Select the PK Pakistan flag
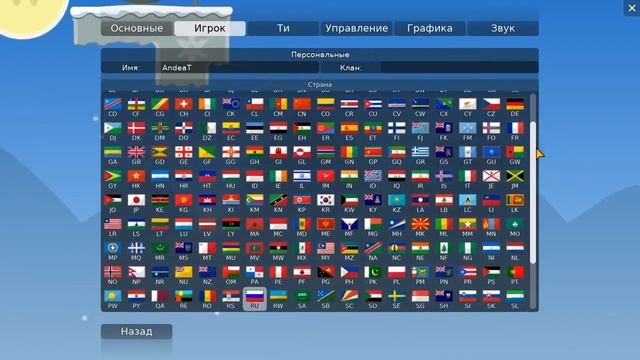This screenshot has height=360, width=640. click(x=373, y=272)
